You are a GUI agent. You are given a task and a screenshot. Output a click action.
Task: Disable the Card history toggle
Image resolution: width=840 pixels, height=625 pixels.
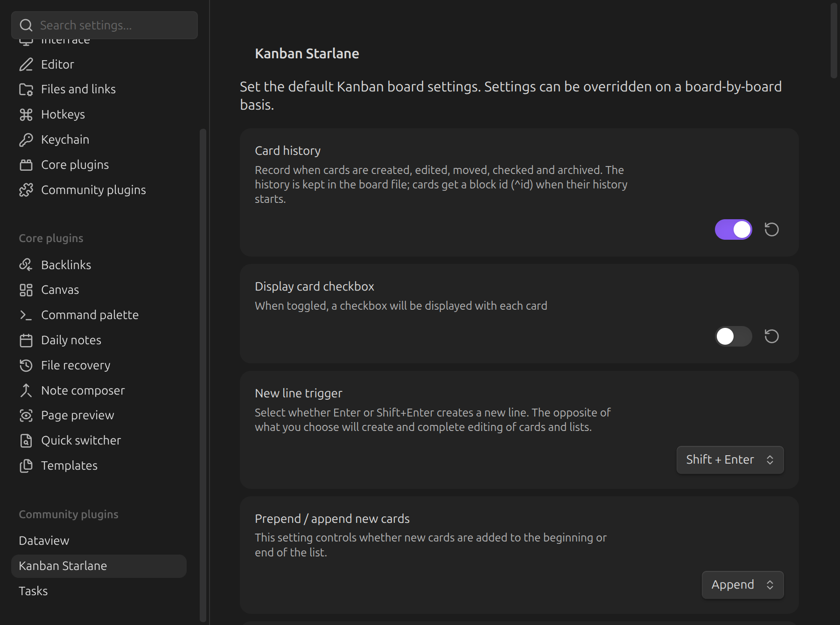click(733, 229)
